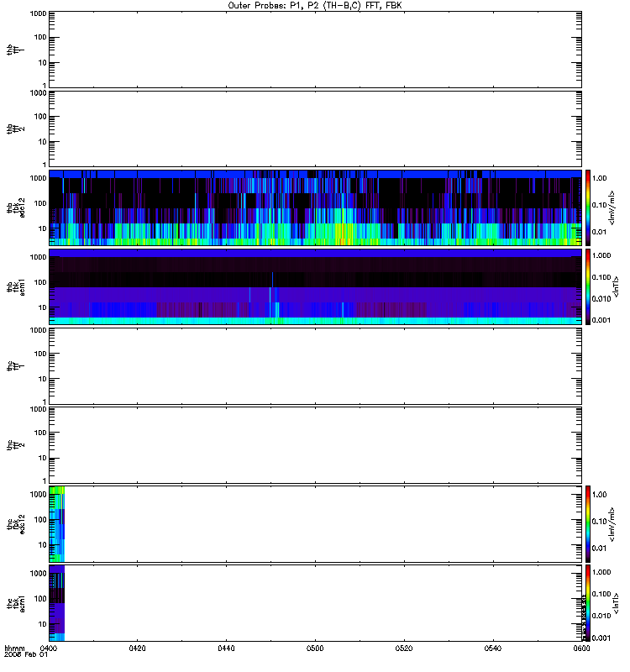The width and height of the screenshot is (630, 672).
Task: Click the '1.00' tick on thc edc12 color bar
Action: click(x=599, y=495)
